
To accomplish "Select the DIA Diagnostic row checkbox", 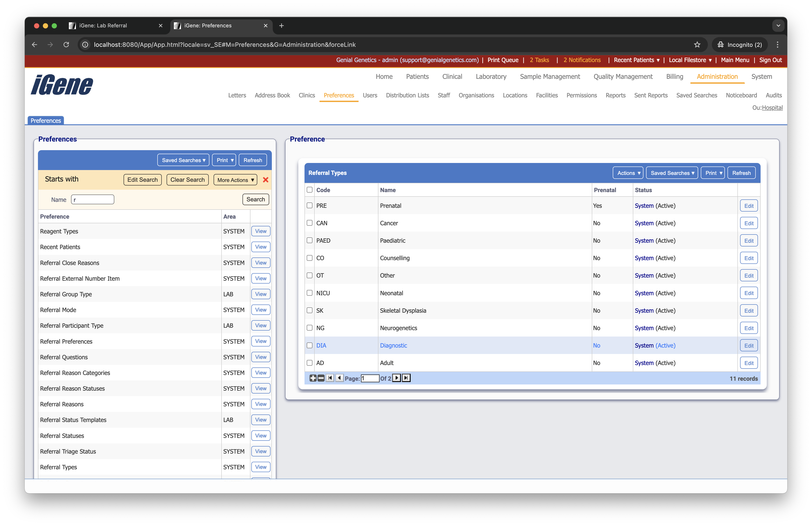I will point(309,345).
